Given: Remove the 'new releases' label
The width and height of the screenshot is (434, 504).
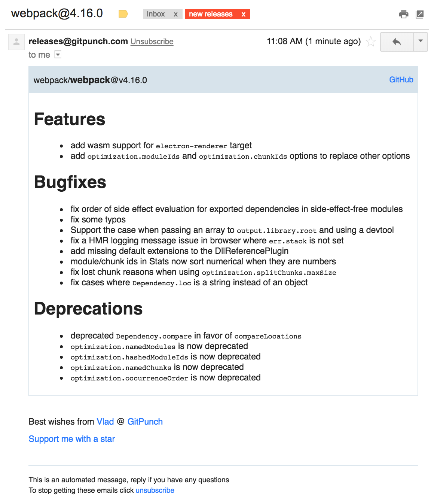Looking at the screenshot, I should pyautogui.click(x=243, y=14).
